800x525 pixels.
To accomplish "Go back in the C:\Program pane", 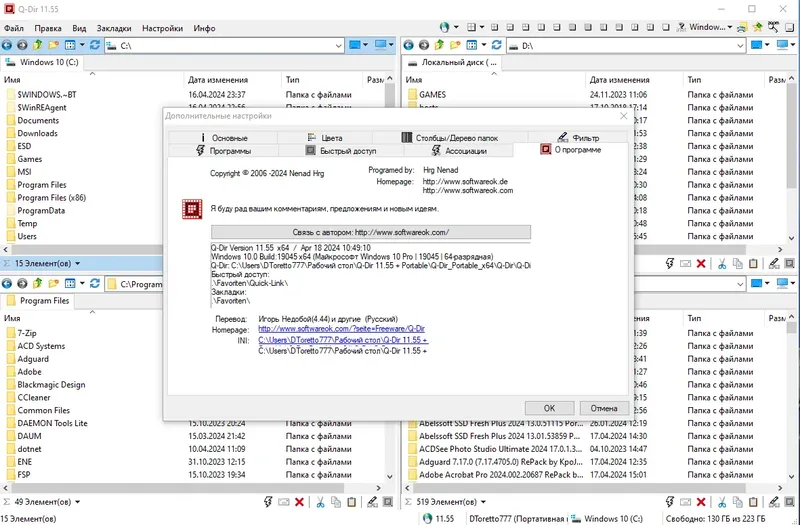I will click(7, 284).
